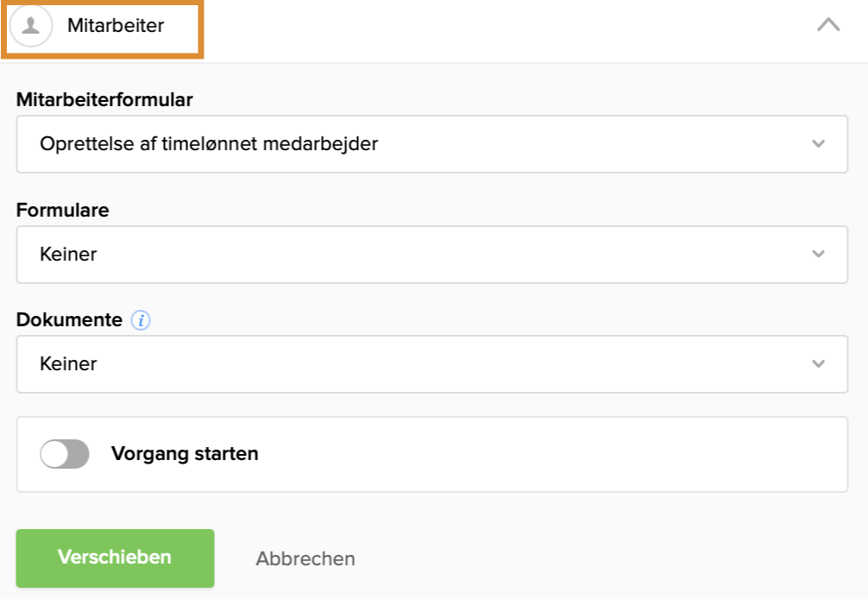Open the Dokumente dropdown showing Keiner
This screenshot has width=868, height=599.
[431, 363]
